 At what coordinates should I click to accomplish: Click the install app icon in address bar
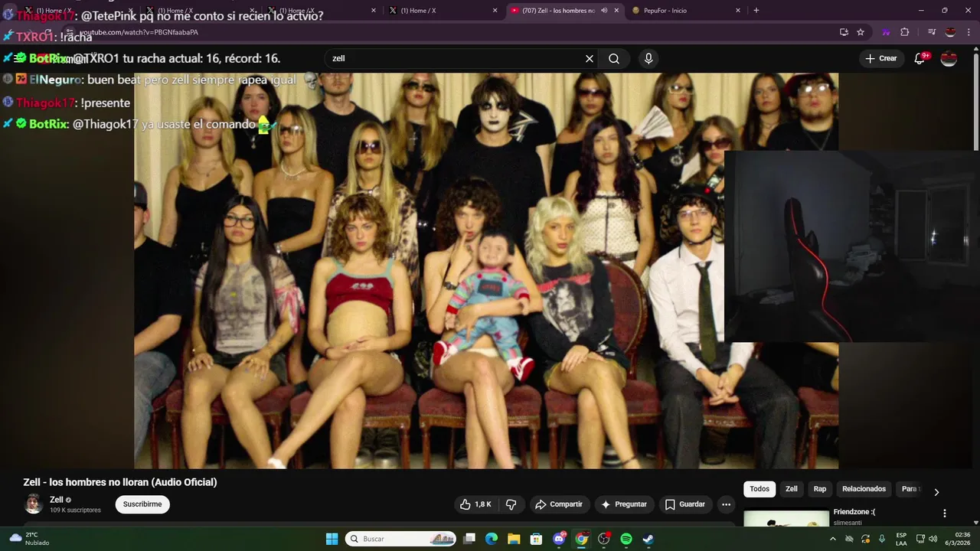click(x=844, y=32)
